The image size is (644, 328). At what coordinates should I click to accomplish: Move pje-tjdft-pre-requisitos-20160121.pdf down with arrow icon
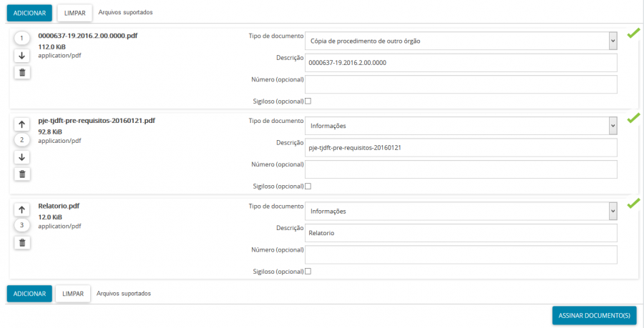(x=22, y=157)
